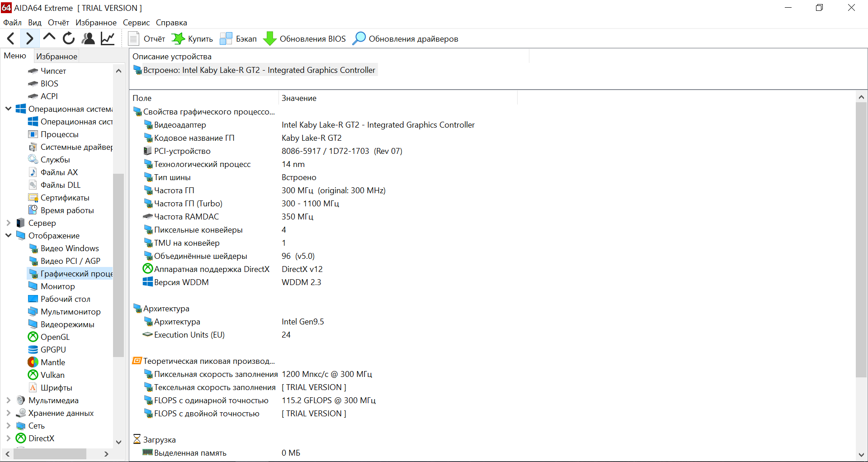Open the Отчёт menu in menu bar

click(59, 23)
